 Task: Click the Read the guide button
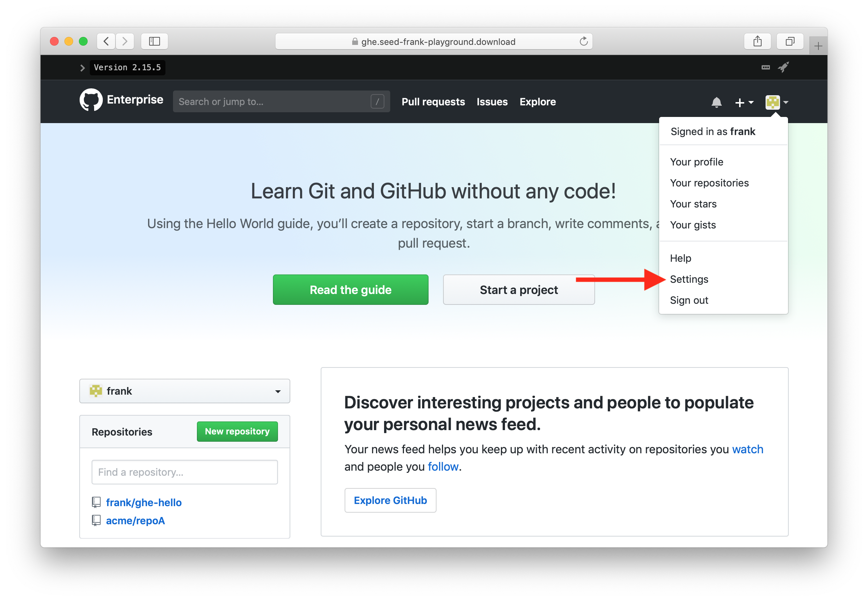click(350, 290)
